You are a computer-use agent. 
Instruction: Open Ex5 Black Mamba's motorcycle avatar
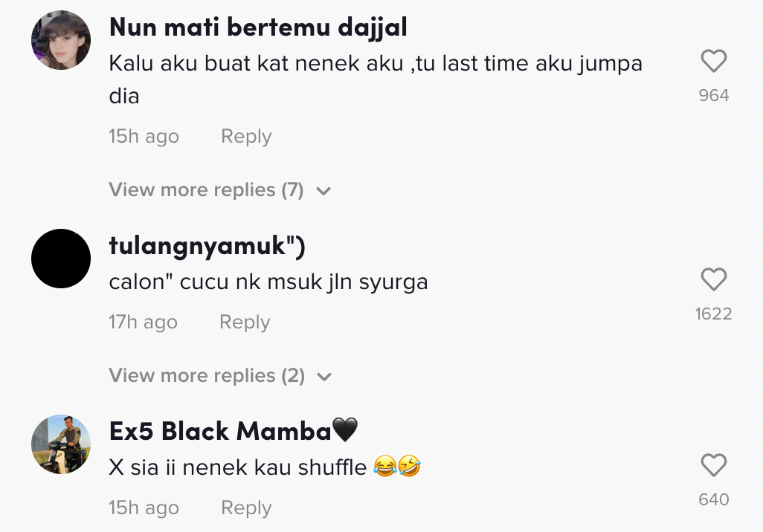[61, 444]
